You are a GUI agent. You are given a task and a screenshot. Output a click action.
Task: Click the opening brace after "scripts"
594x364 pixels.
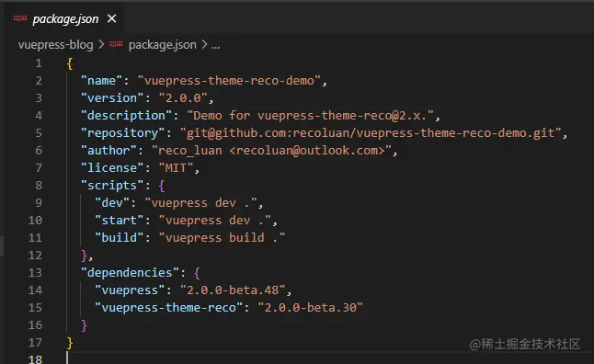click(x=162, y=186)
